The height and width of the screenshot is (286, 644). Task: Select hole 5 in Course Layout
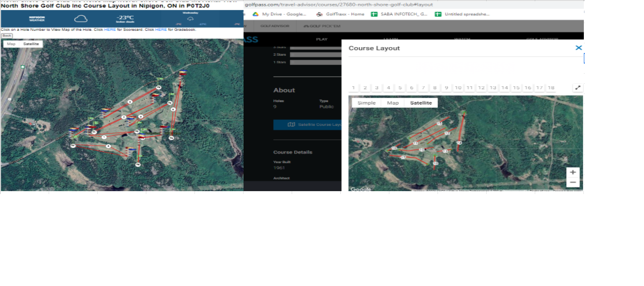[x=400, y=88]
